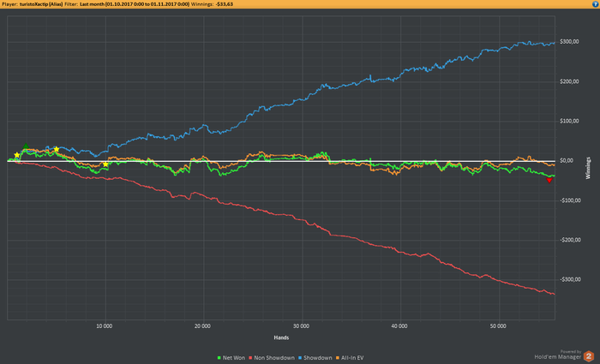Toggle the Non Showdown legend entry
600x364 pixels.
point(272,358)
